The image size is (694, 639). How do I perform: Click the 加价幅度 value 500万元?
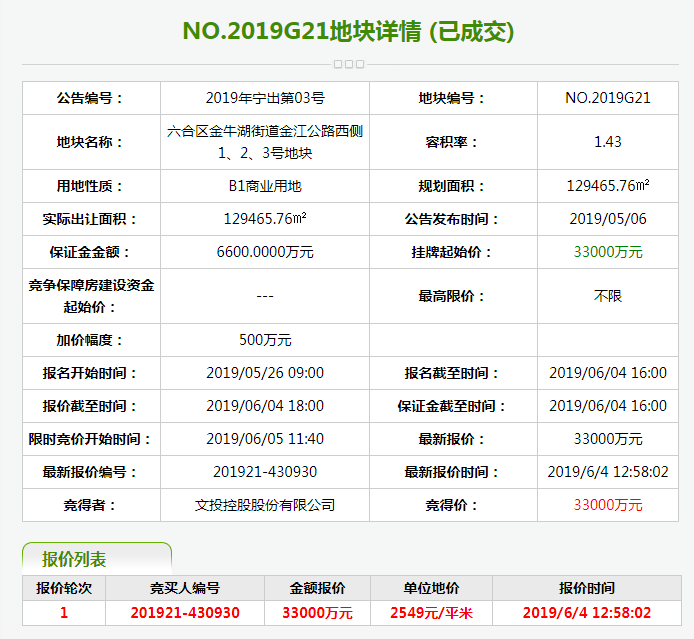[x=265, y=340]
